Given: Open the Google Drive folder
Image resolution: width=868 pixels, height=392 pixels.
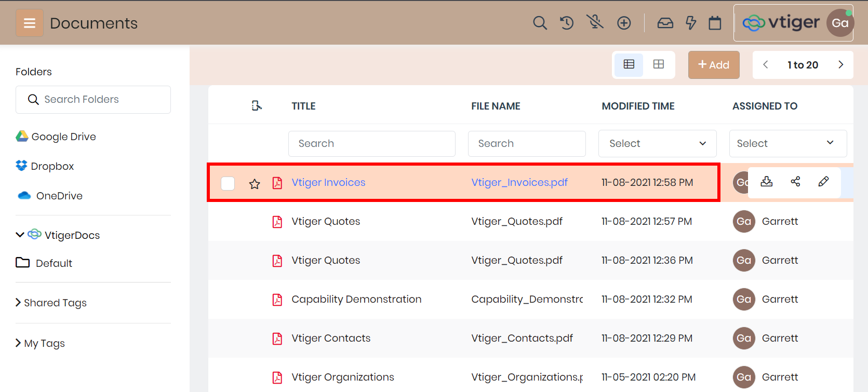Looking at the screenshot, I should click(x=56, y=137).
